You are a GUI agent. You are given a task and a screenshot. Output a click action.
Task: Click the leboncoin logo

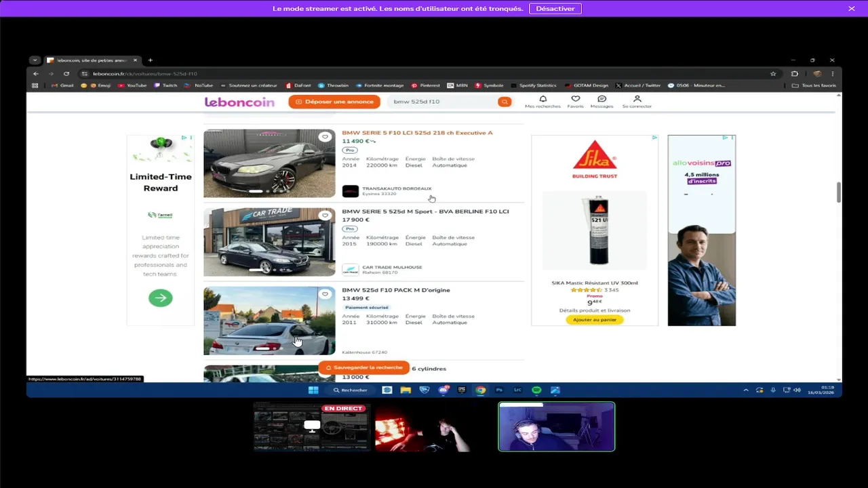pyautogui.click(x=239, y=102)
